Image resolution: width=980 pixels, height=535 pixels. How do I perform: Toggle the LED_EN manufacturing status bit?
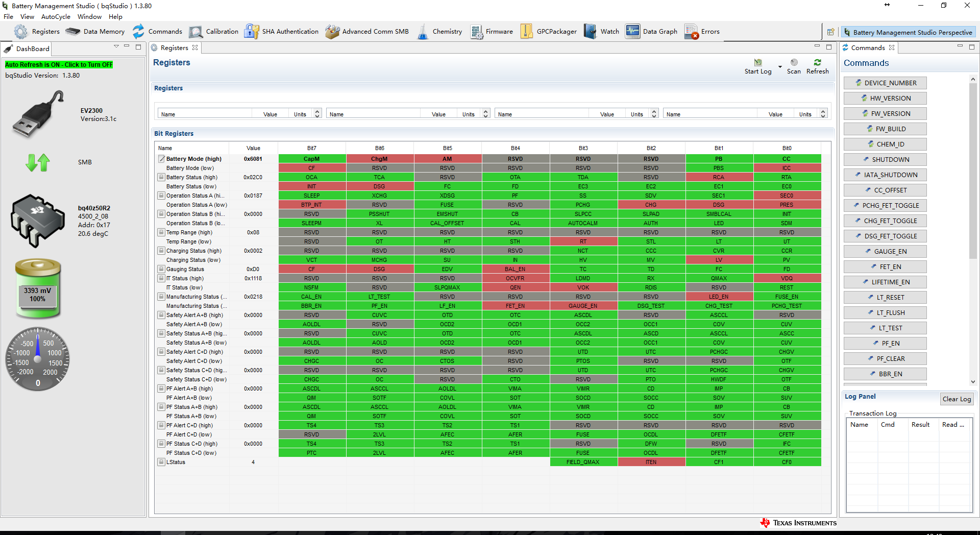719,297
